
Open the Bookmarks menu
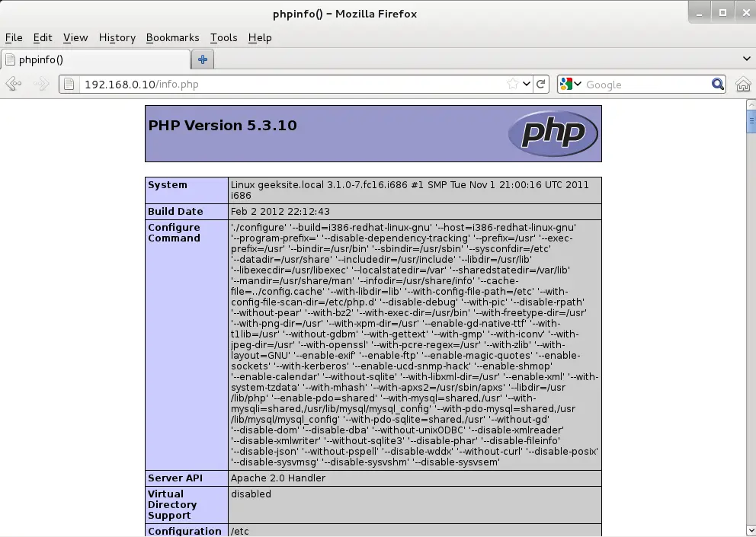coord(172,37)
